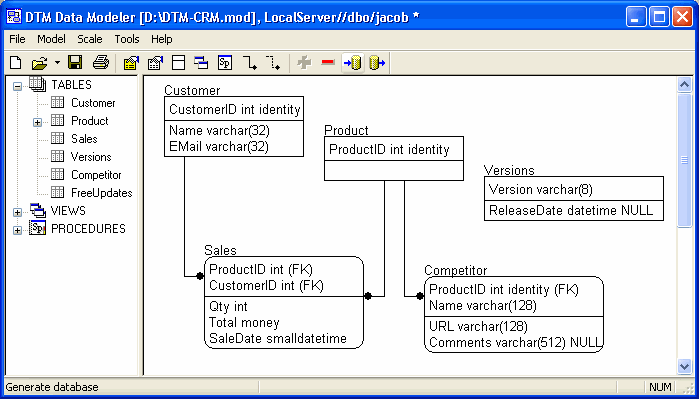Image resolution: width=699 pixels, height=399 pixels.
Task: Save the model with floppy icon
Action: 75,63
